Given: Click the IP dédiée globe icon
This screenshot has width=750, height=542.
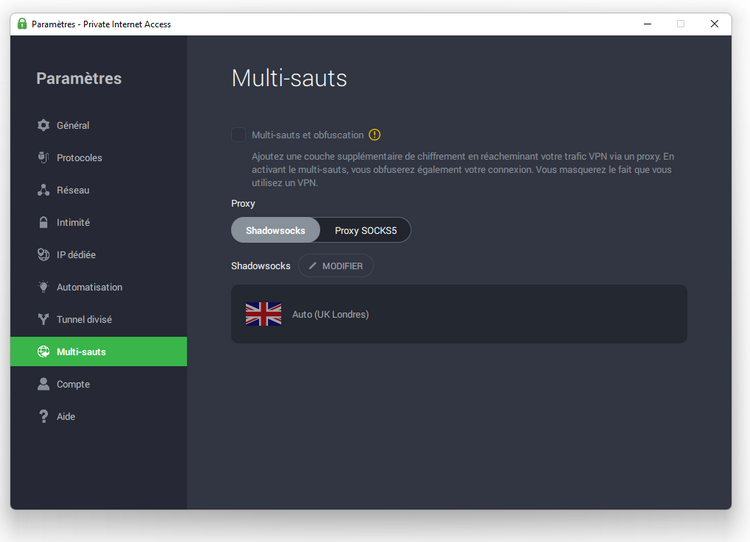Looking at the screenshot, I should [x=44, y=254].
